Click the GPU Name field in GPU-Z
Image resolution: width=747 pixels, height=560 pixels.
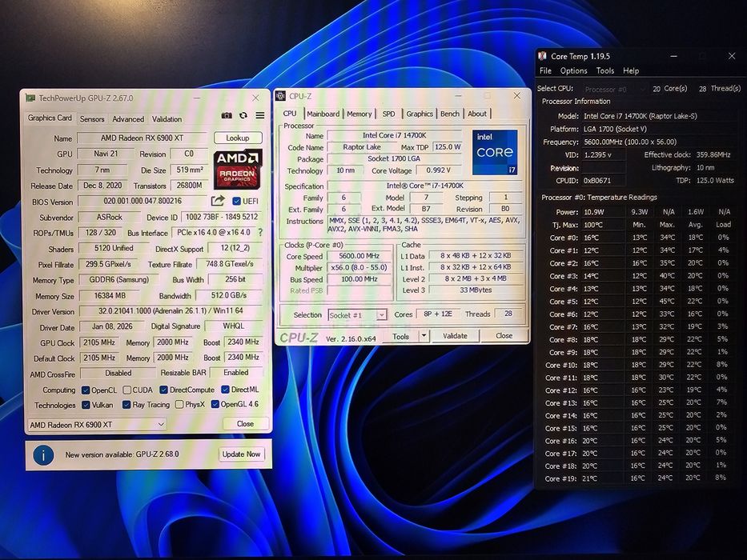click(x=142, y=138)
